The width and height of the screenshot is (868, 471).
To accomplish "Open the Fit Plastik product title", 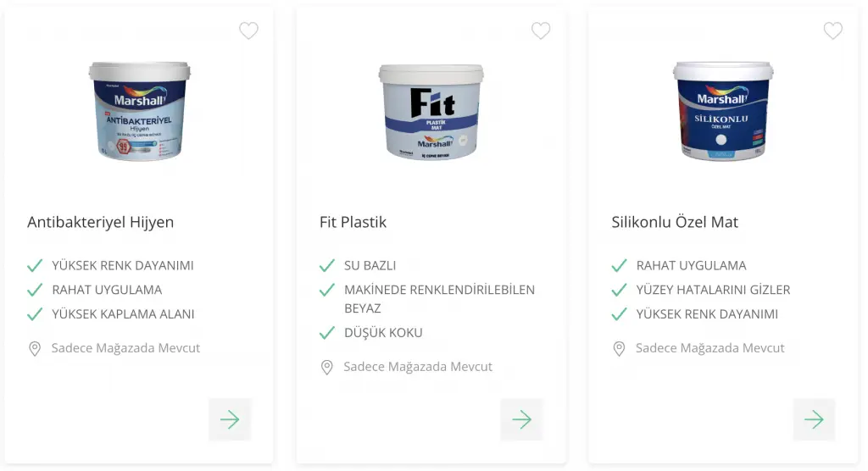I will click(x=353, y=222).
